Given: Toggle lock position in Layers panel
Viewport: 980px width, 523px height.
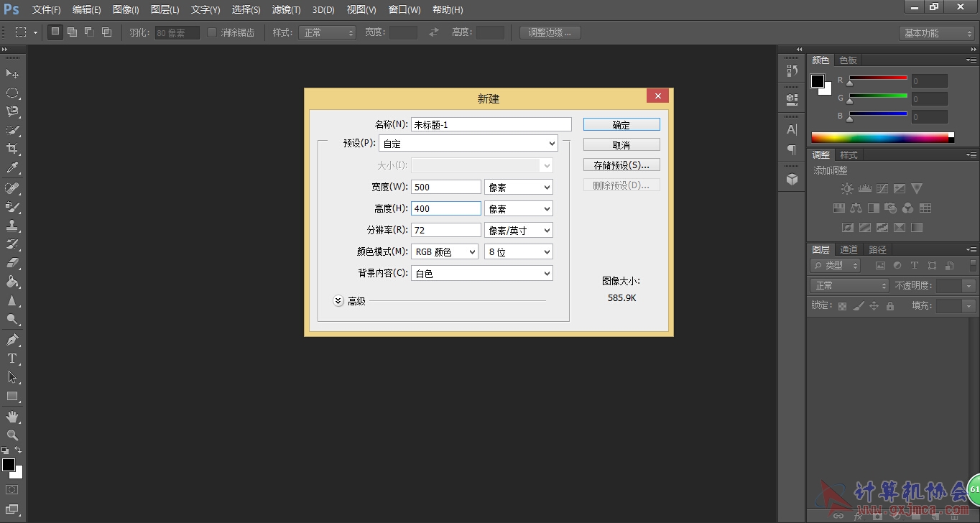Looking at the screenshot, I should coord(874,306).
